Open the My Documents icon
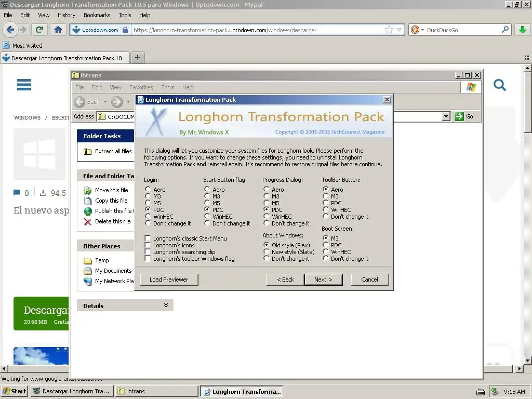This screenshot has width=532, height=399. (87, 271)
